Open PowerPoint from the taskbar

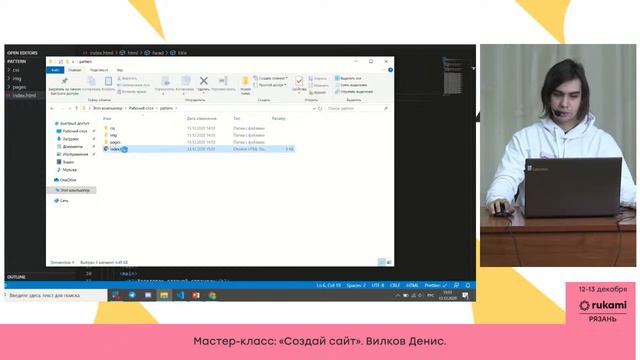[196, 295]
